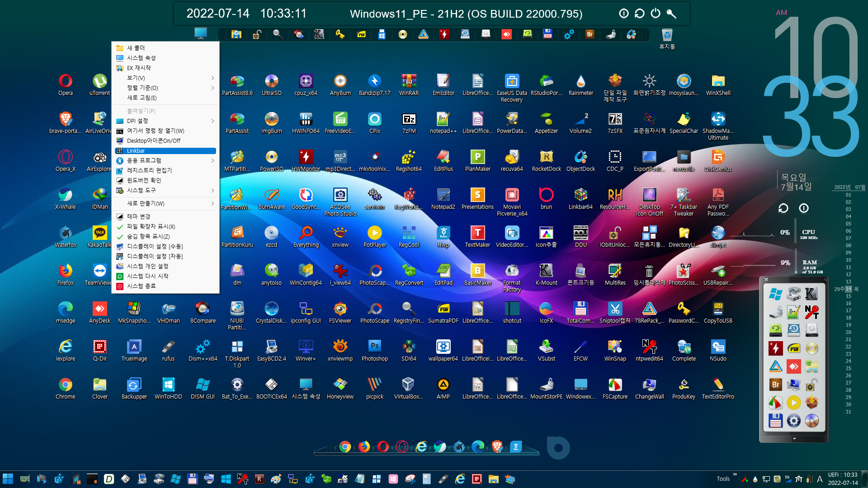This screenshot has width=868, height=488.
Task: Choose EX 재시작 menu entry
Action: tap(165, 68)
